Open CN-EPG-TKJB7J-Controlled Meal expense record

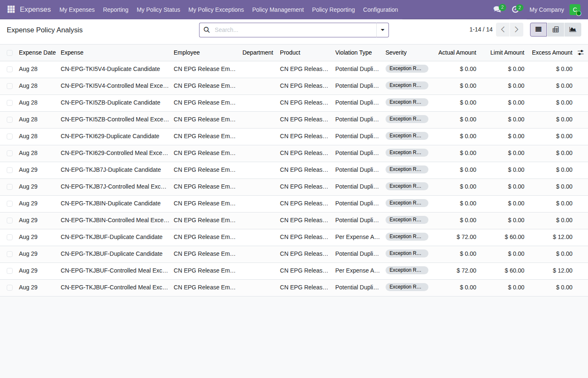point(113,186)
